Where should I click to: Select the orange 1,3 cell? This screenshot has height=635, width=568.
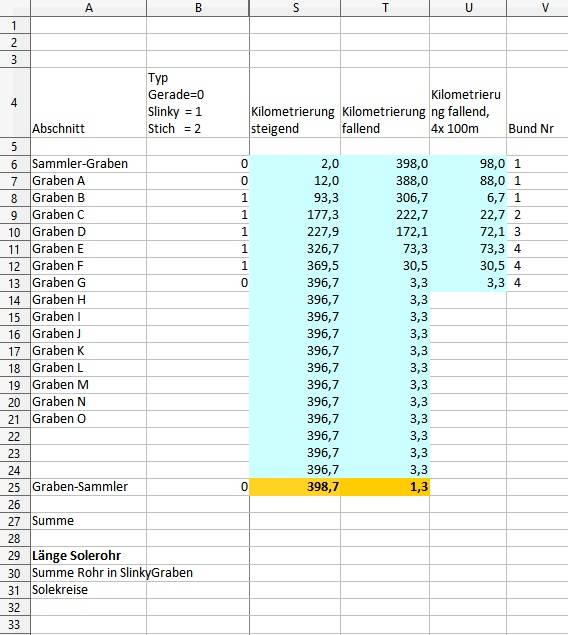coord(385,487)
